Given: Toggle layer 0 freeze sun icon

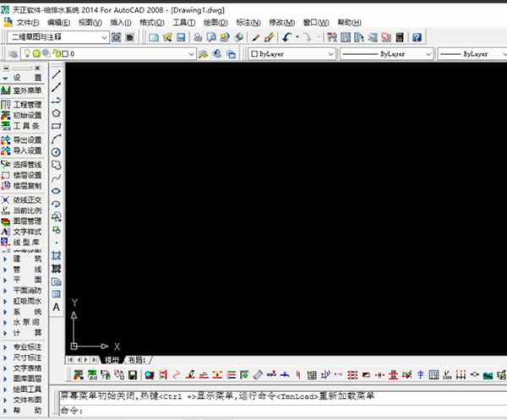Looking at the screenshot, I should pos(36,54).
